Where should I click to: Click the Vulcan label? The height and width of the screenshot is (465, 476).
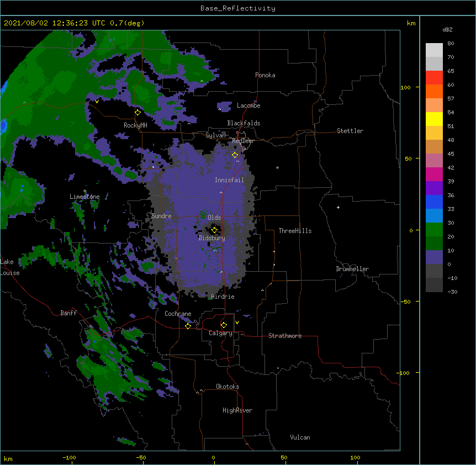[300, 437]
